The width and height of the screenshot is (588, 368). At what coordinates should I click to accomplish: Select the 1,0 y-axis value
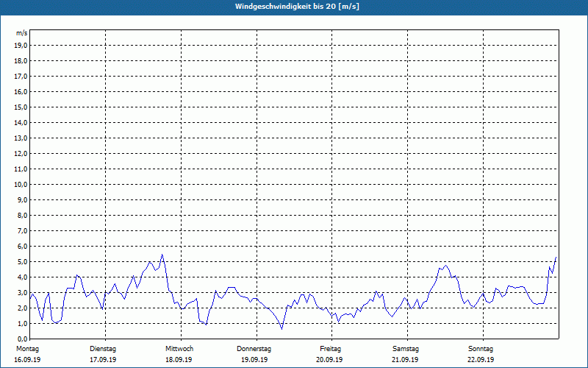click(x=22, y=324)
